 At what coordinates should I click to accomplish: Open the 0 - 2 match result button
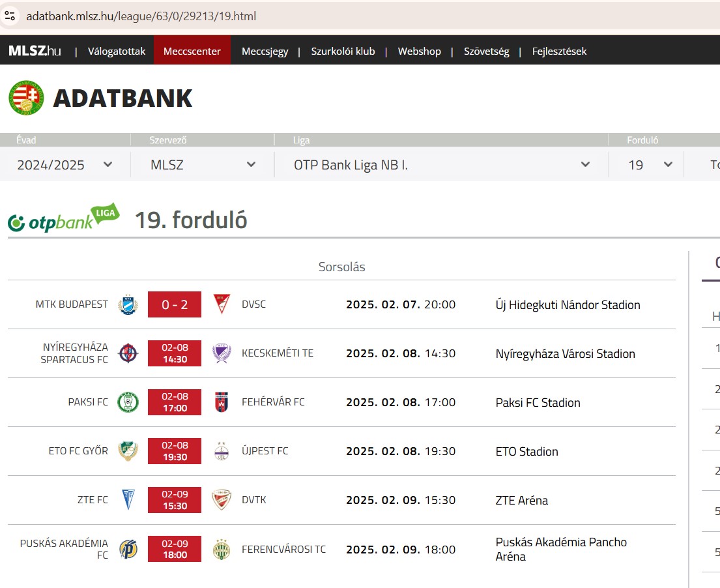point(175,304)
